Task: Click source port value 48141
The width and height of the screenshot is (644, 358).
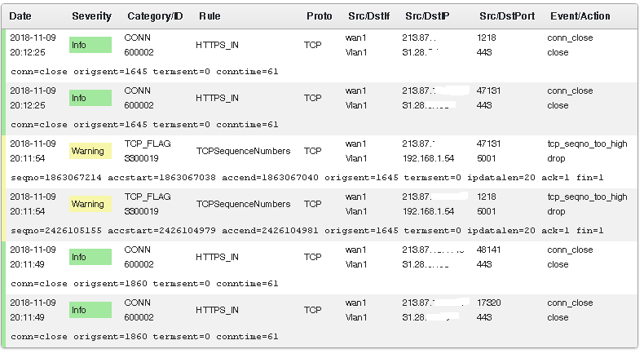Action: tap(489, 250)
